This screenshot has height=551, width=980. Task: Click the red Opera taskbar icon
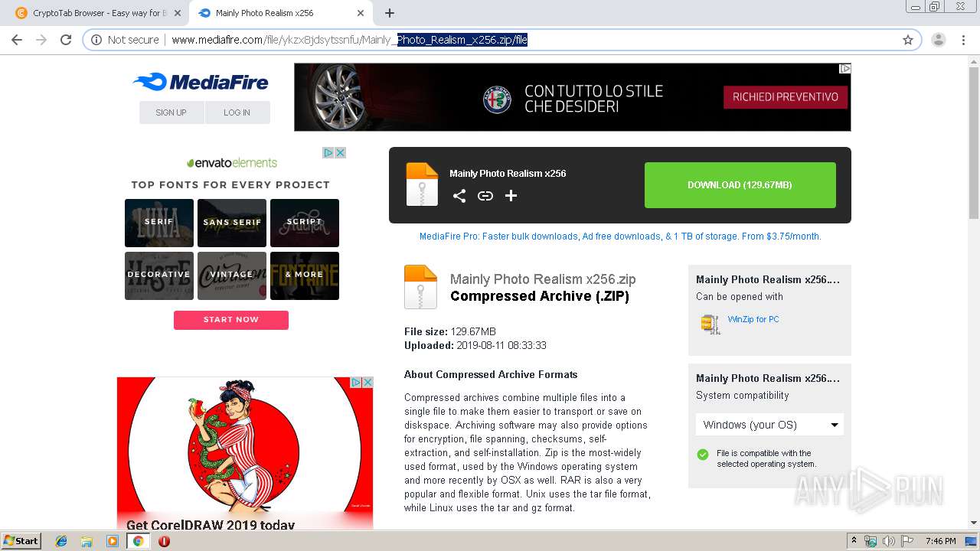[164, 541]
